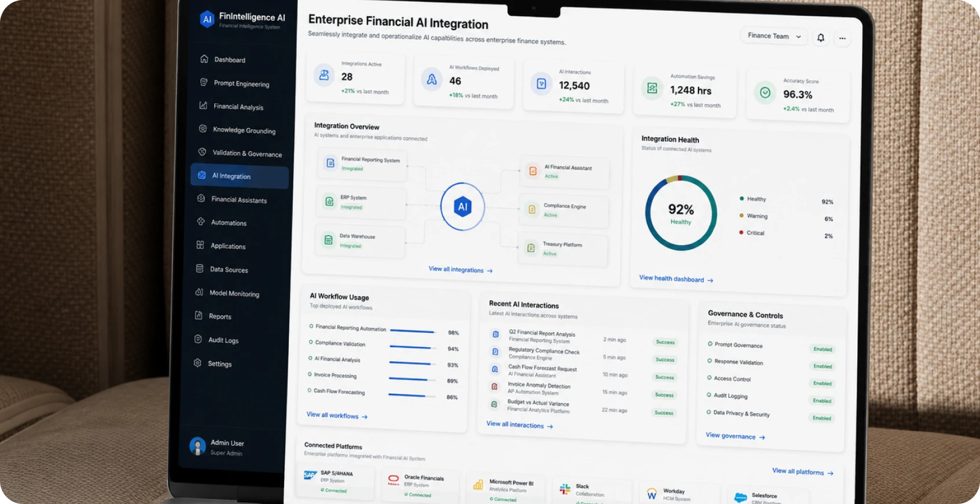Click the Applications grid icon
This screenshot has height=504, width=980.
[200, 245]
